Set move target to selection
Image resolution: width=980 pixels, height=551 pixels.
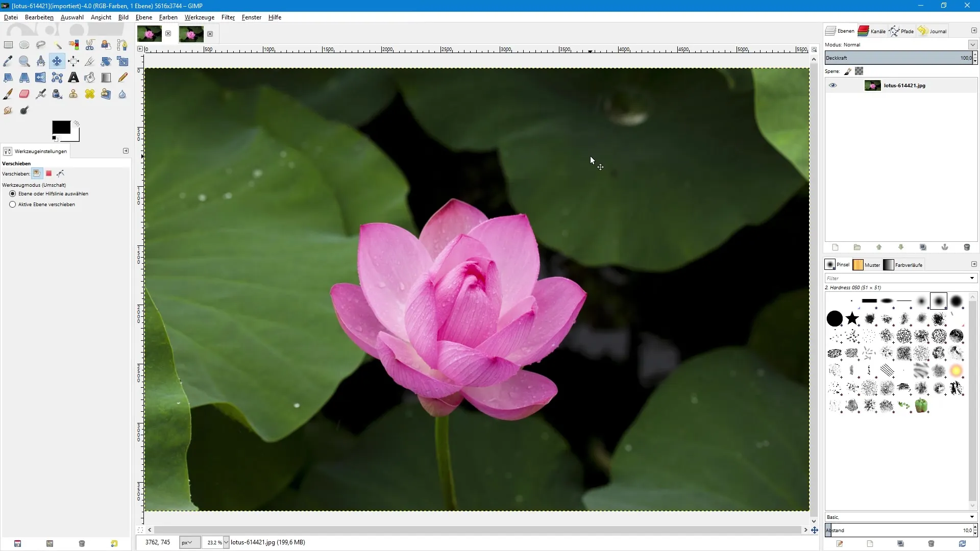(x=49, y=173)
